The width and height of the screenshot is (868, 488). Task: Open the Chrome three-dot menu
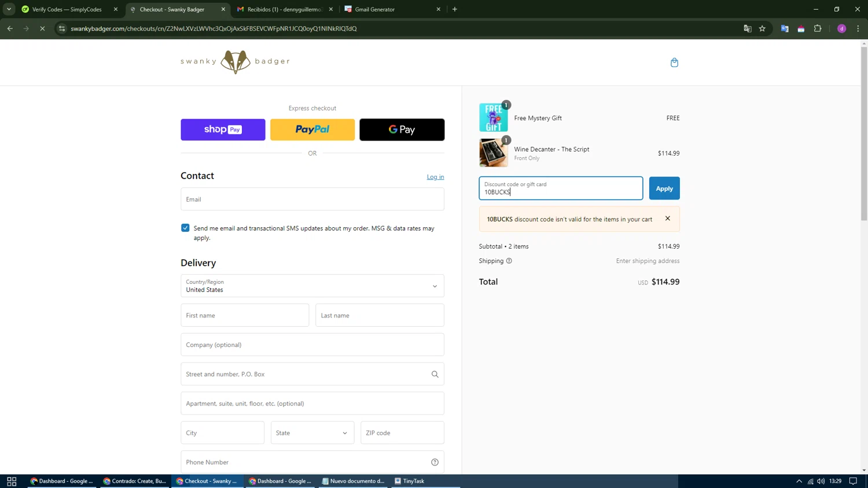[858, 28]
